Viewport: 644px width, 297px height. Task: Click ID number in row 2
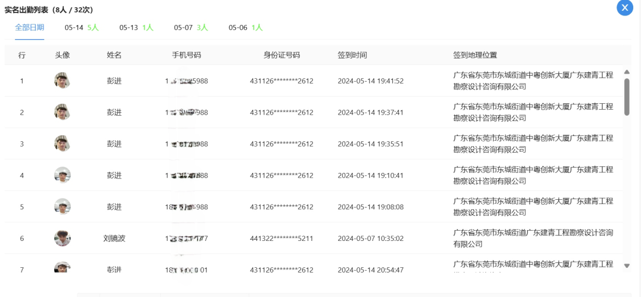pos(281,113)
